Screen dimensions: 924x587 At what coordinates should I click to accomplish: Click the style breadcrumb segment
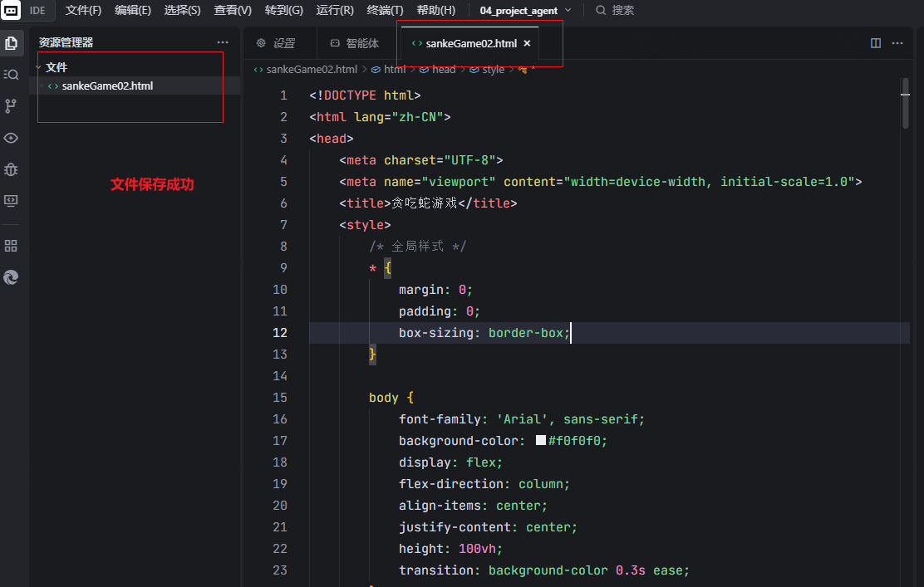[x=493, y=70]
